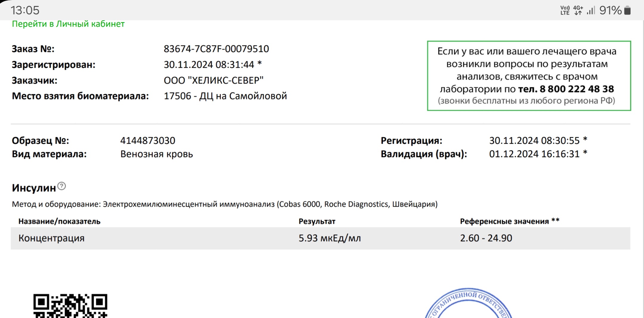Viewport: 644px width, 318px height.
Task: Tap the battery icon in status bar
Action: (x=628, y=10)
